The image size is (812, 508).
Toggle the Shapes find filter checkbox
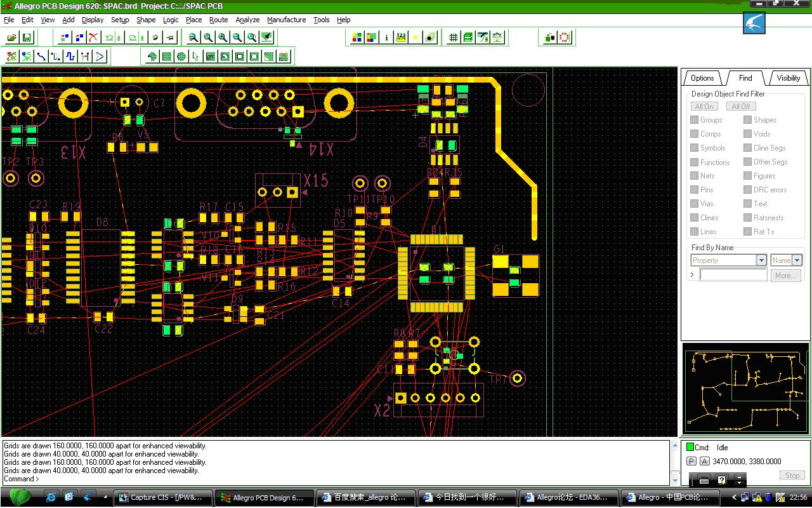coord(748,120)
